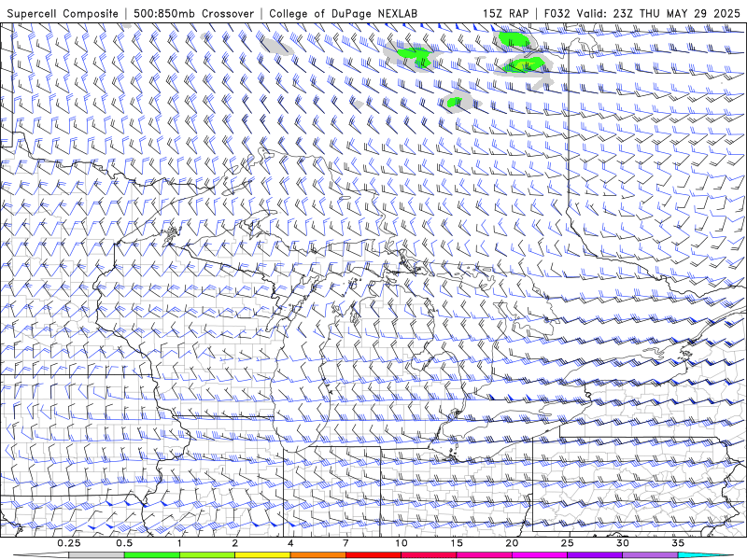747x560 pixels.
Task: Select the yellow color bar segment
Action: [262, 555]
